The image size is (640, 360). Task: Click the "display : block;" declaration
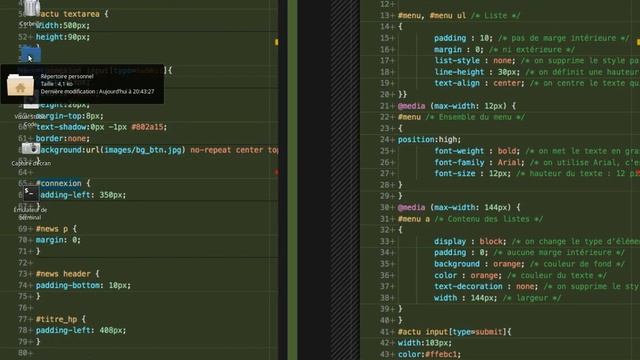coord(470,242)
